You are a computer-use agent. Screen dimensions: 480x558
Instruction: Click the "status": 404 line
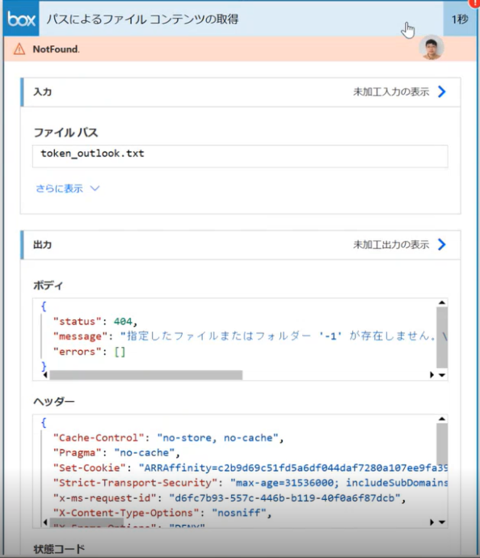click(95, 321)
